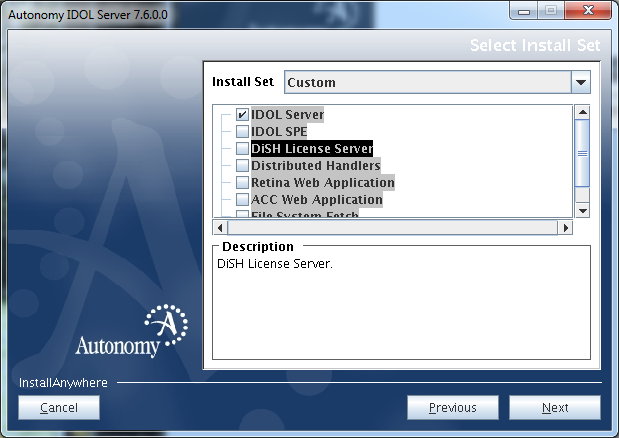Viewport: 619px width, 438px height.
Task: Close the Autonomy IDOL Server installer
Action: click(x=588, y=11)
